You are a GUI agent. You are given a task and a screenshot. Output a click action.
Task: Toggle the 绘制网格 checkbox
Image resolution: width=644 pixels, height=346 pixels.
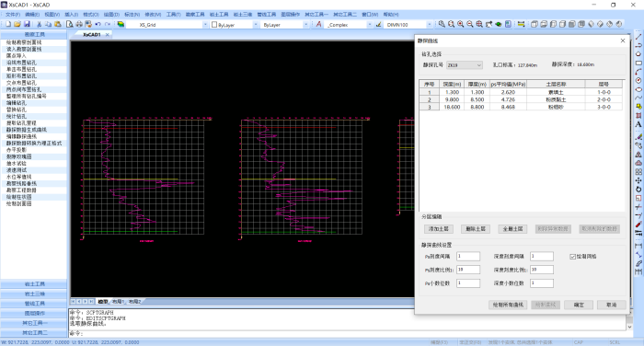[x=572, y=257]
